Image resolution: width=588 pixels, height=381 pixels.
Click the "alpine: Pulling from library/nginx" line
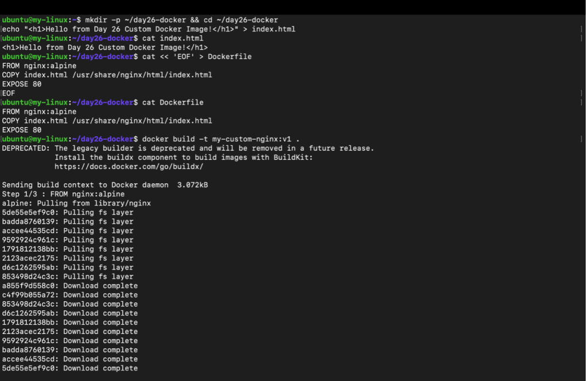pos(76,203)
